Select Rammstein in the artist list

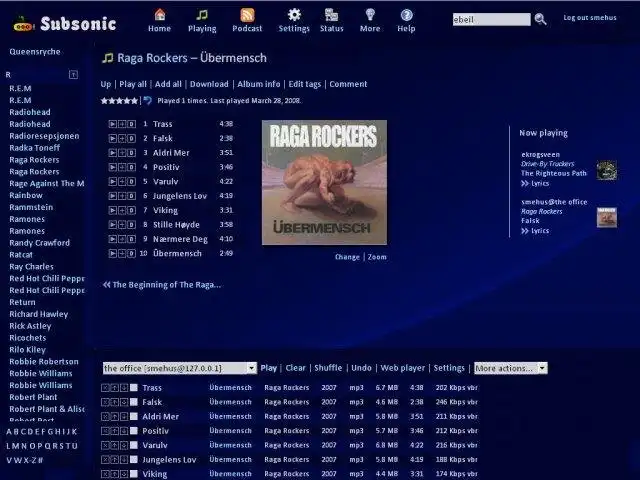pyautogui.click(x=31, y=207)
